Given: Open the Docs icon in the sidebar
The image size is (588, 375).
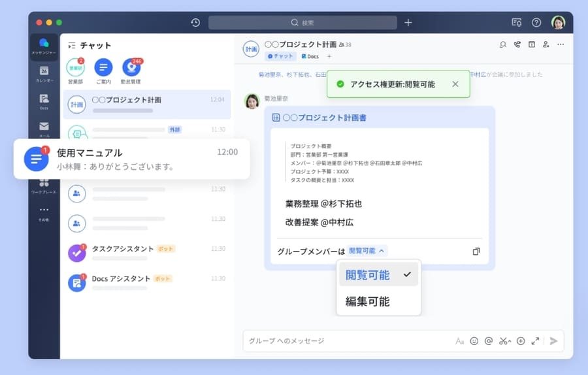Looking at the screenshot, I should coord(44,101).
